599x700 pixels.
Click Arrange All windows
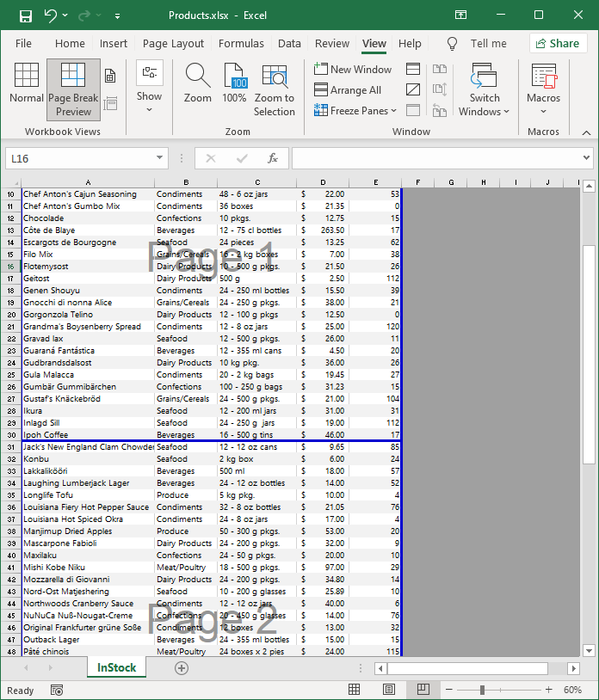click(x=348, y=89)
